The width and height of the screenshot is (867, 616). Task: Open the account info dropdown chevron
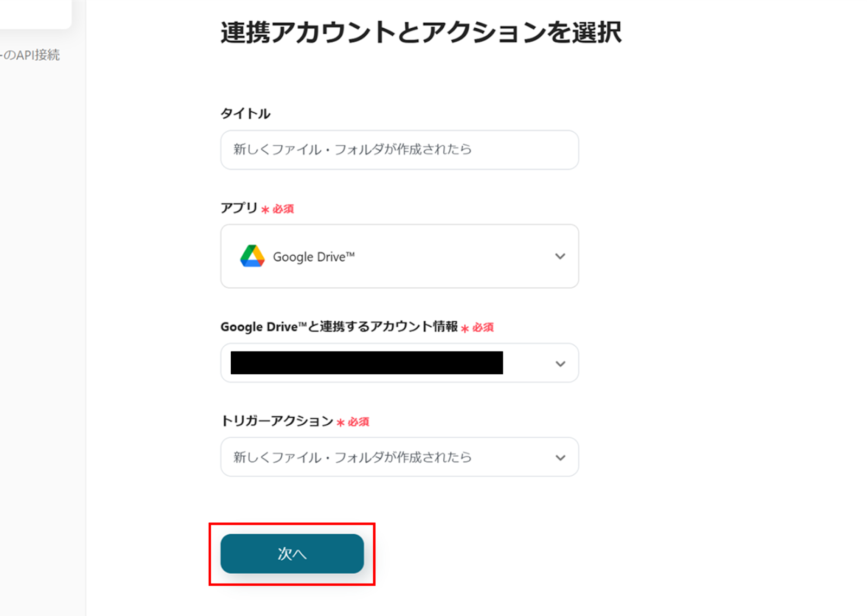point(560,364)
